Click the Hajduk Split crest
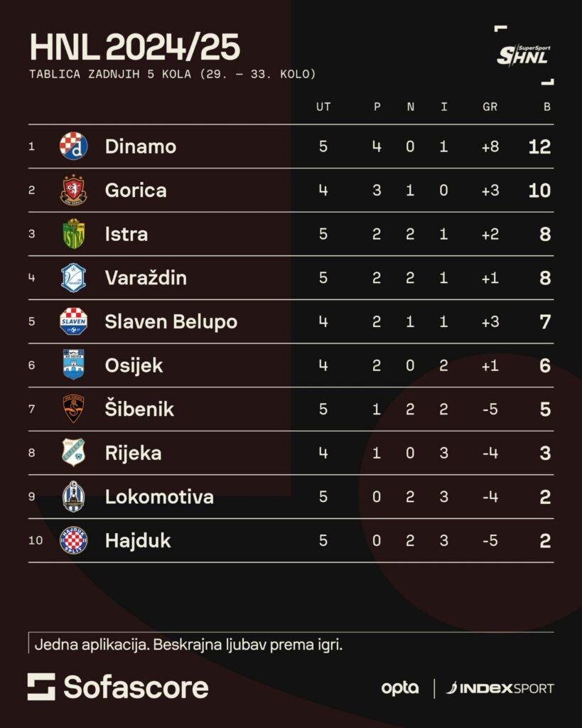The image size is (582, 728). (73, 540)
